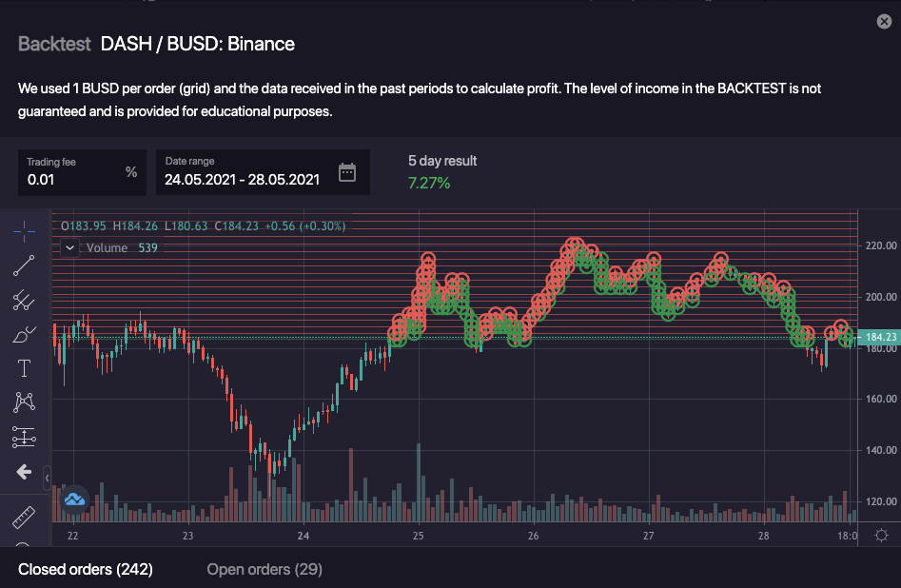
Task: Edit the Trading fee field
Action: [x=71, y=179]
